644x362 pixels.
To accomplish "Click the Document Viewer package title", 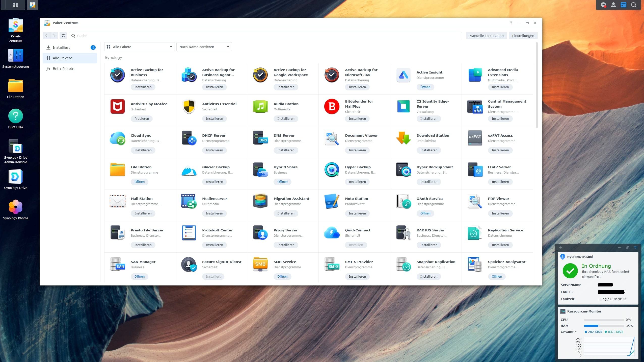I will pyautogui.click(x=361, y=135).
